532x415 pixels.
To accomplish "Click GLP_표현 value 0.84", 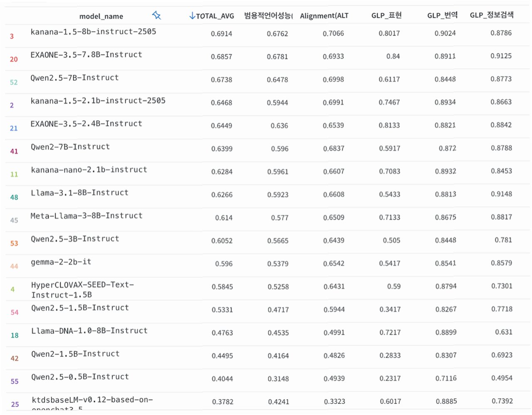I will click(x=393, y=56).
